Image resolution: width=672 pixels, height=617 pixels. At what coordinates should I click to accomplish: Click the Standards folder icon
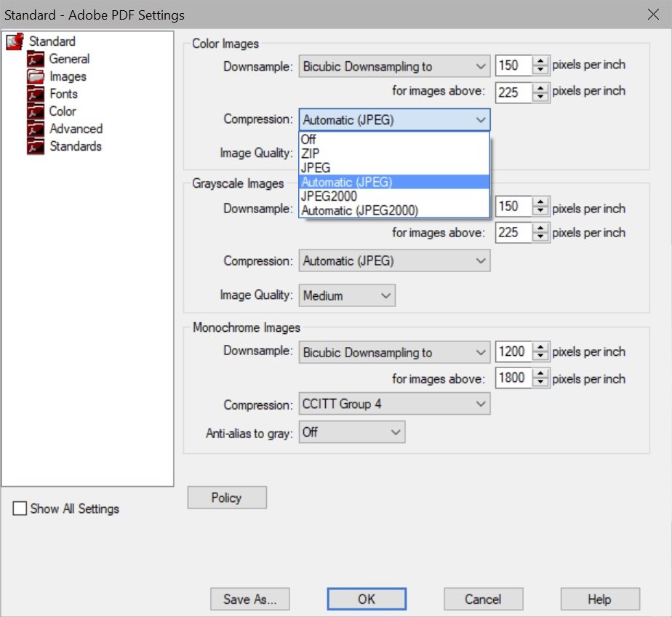pyautogui.click(x=36, y=146)
